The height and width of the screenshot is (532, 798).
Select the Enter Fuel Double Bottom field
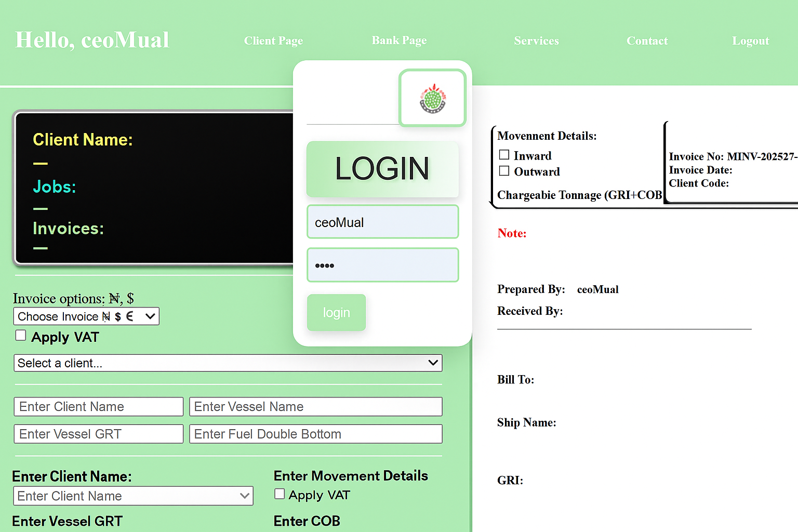coord(315,434)
